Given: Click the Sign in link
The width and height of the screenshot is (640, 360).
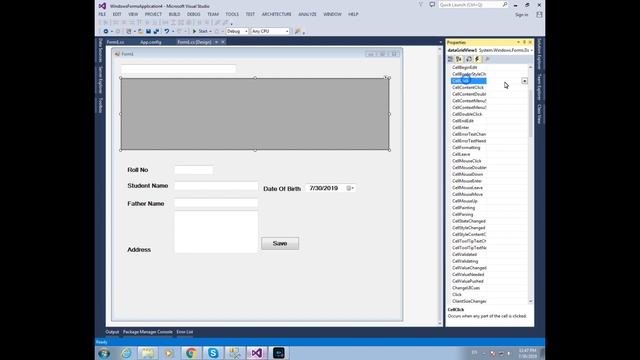Looking at the screenshot, I should pos(521,15).
